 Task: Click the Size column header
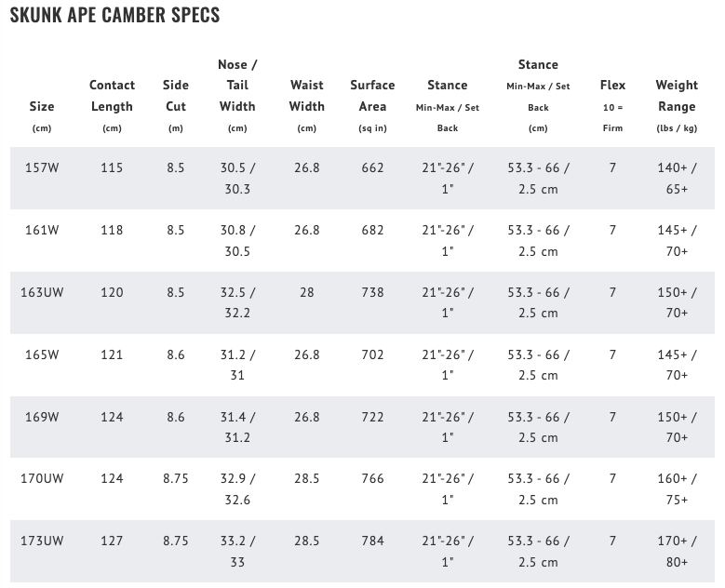click(x=42, y=106)
